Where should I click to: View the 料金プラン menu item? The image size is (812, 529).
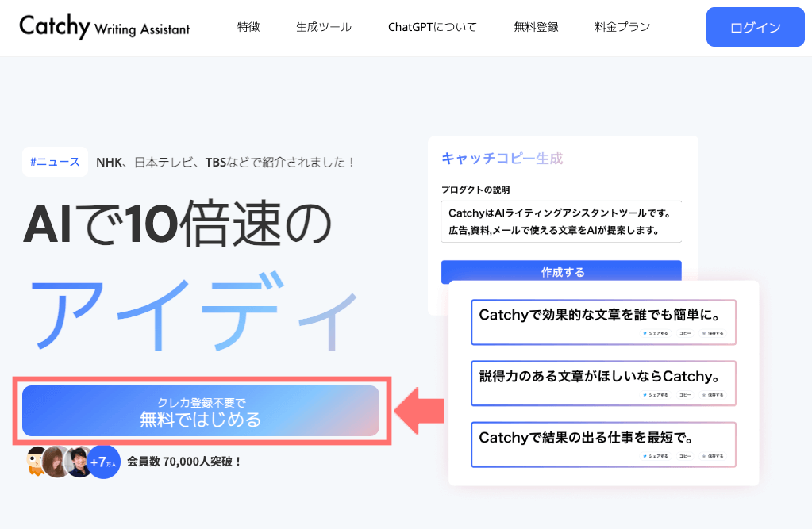tap(622, 27)
